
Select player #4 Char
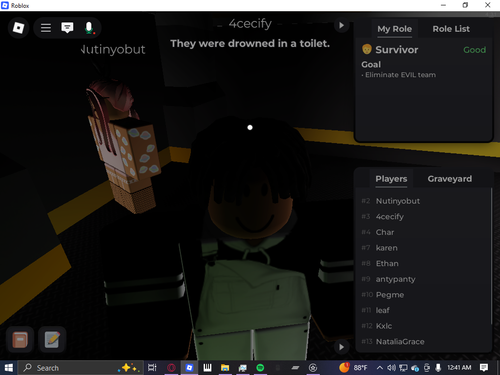[423, 232]
